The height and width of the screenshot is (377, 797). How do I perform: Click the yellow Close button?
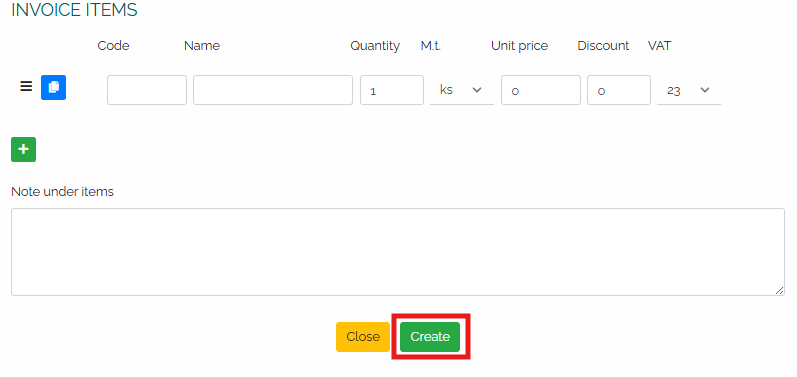(363, 337)
